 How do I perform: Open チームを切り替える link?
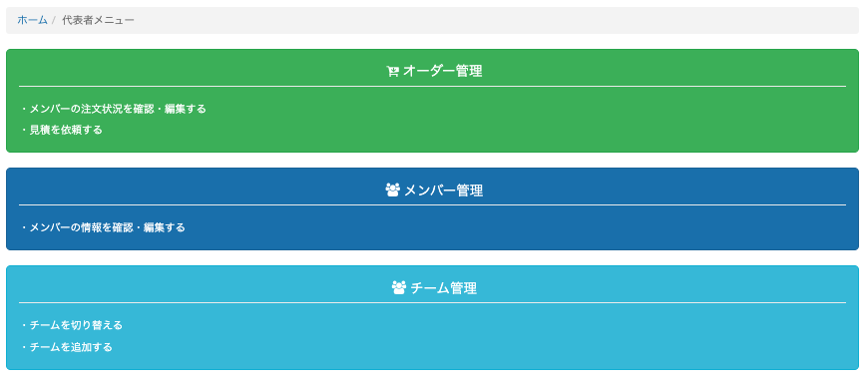(76, 325)
